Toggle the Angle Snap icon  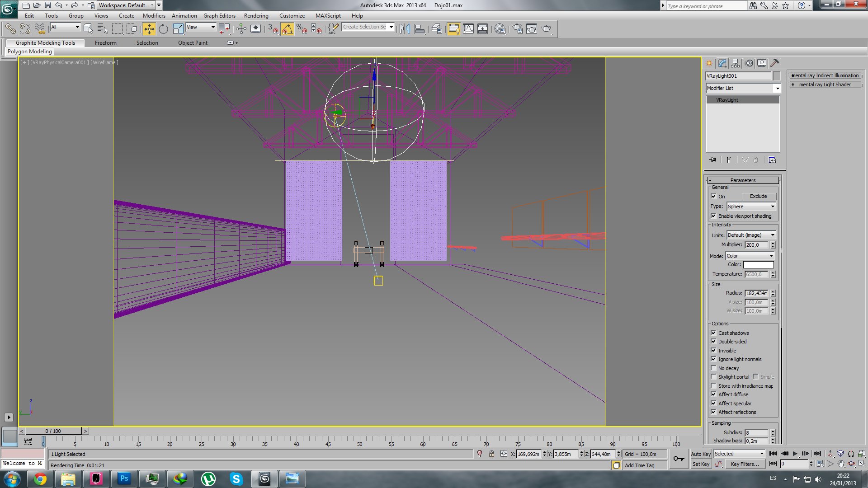pyautogui.click(x=287, y=29)
